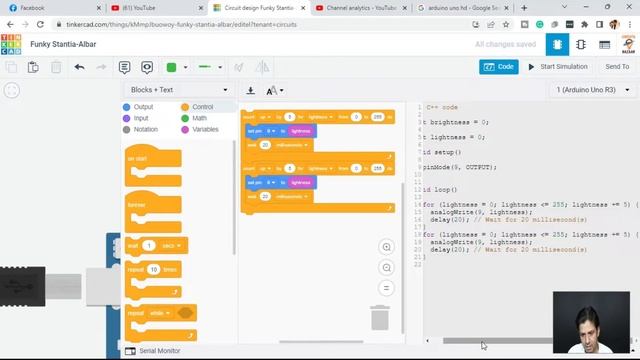The height and width of the screenshot is (360, 640).
Task: Click the copy icon in toolbar
Action: point(11,67)
